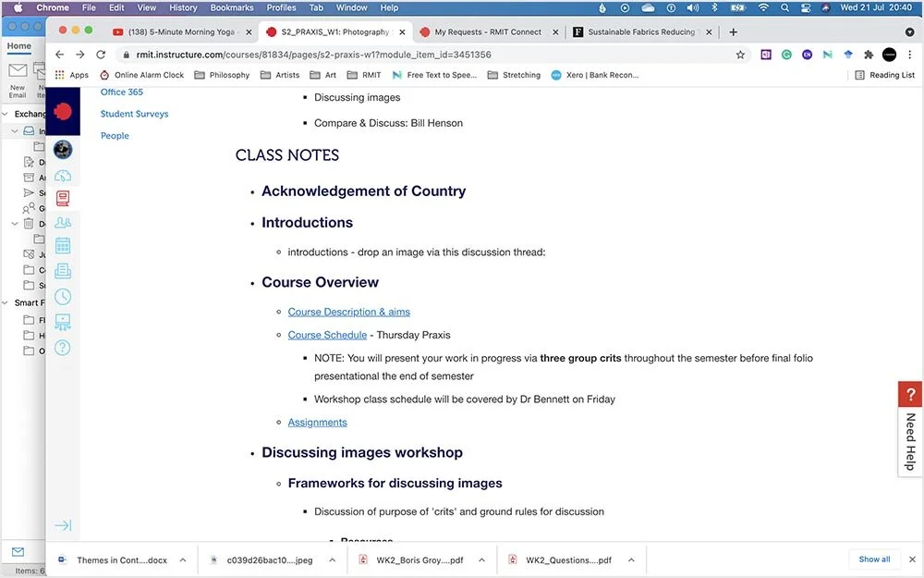Screen dimensions: 924x578
Task: Collapse the Exchange account in Outlook
Action: (6, 114)
